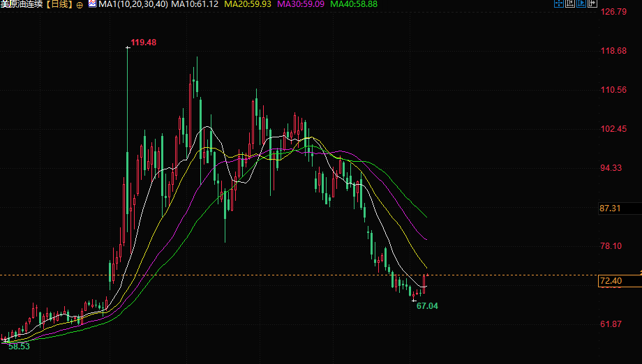Select the MA20:59.93 yellow average label
This screenshot has height=364, width=642.
[248, 4]
